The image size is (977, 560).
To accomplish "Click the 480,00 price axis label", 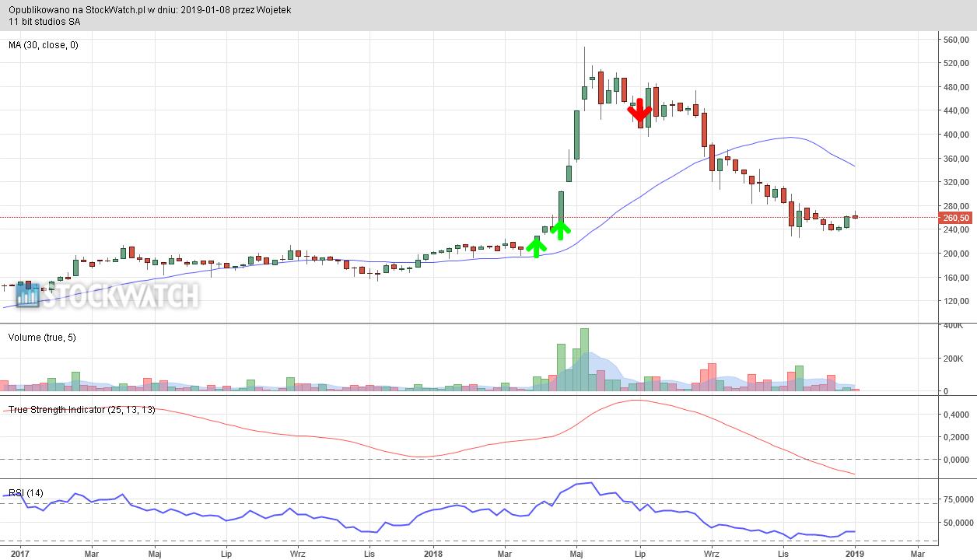I will pos(954,87).
